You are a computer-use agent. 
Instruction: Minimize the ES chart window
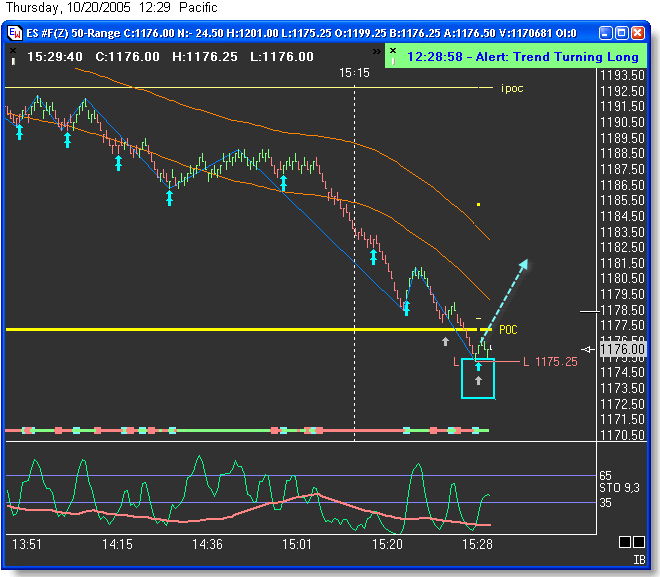coord(603,33)
